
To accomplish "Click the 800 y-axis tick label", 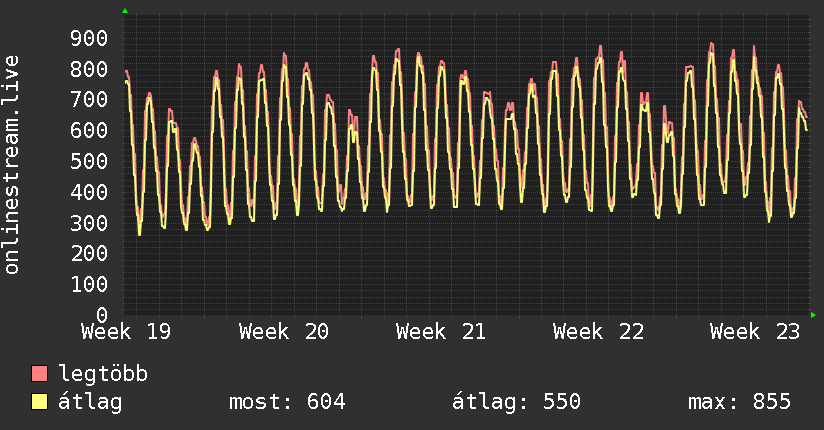I will 89,69.
